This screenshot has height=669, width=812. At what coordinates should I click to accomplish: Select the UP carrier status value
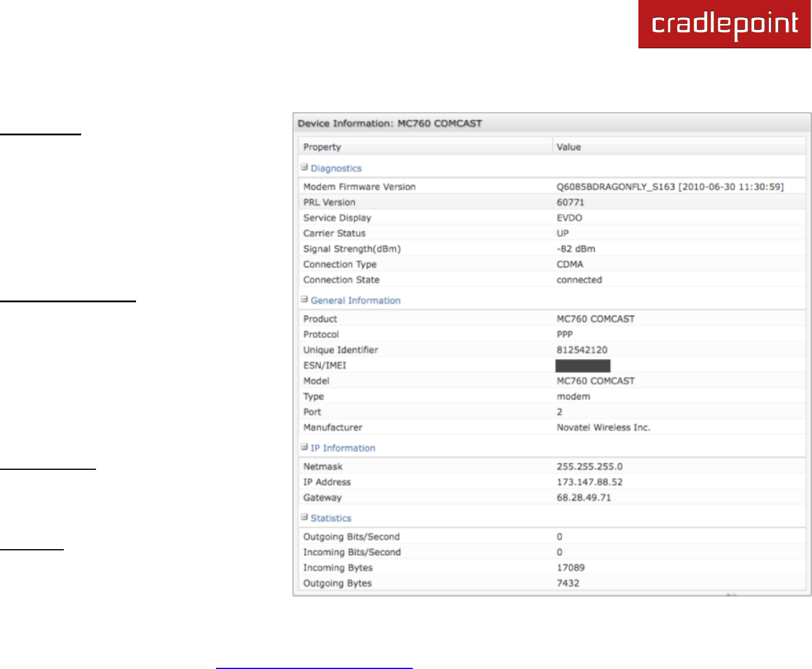(x=563, y=233)
